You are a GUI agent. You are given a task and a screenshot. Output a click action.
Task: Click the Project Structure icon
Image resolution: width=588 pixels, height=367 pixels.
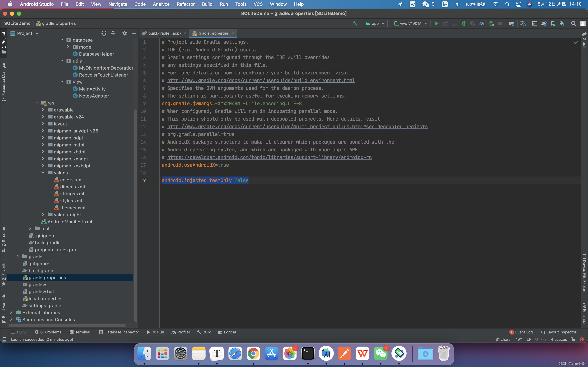coord(512,23)
